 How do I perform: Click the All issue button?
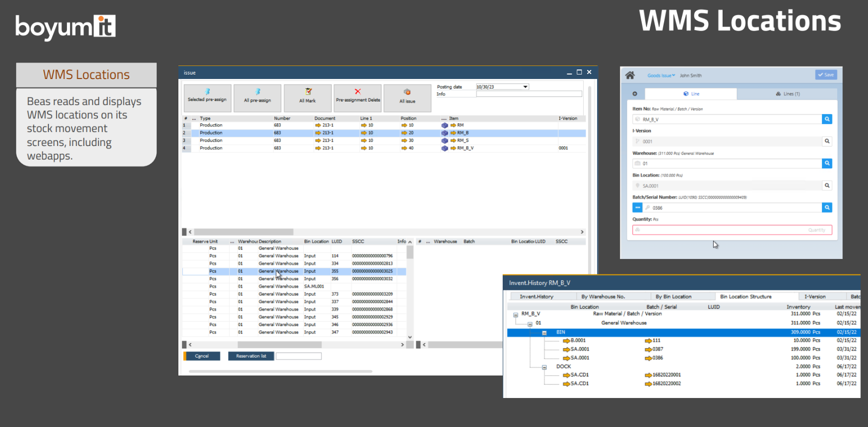pyautogui.click(x=407, y=98)
